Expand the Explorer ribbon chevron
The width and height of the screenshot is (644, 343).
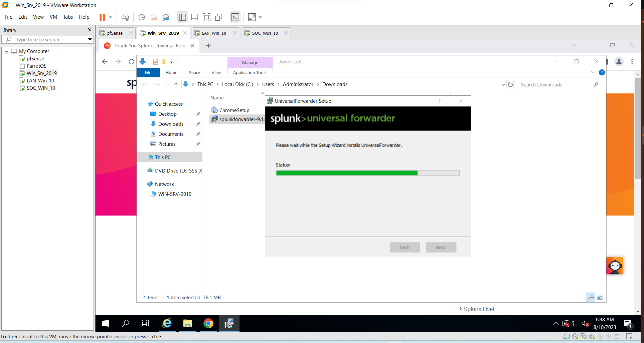[593, 72]
